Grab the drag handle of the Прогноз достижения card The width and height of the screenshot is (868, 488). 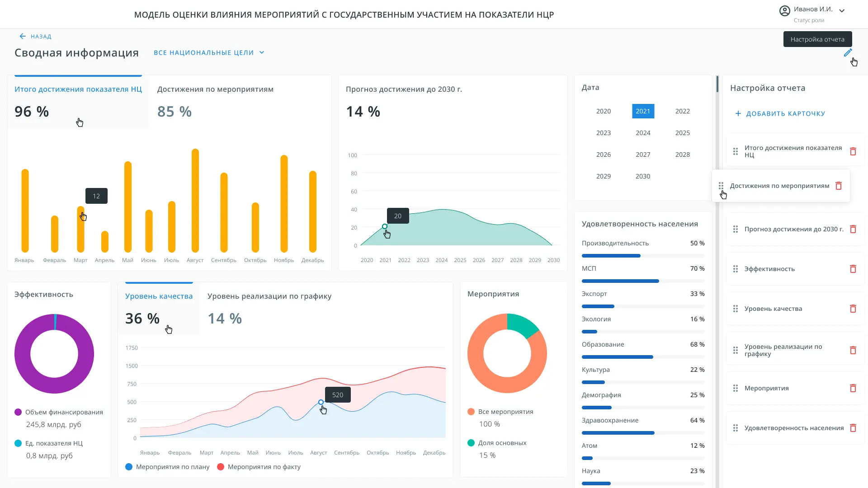[x=736, y=229]
